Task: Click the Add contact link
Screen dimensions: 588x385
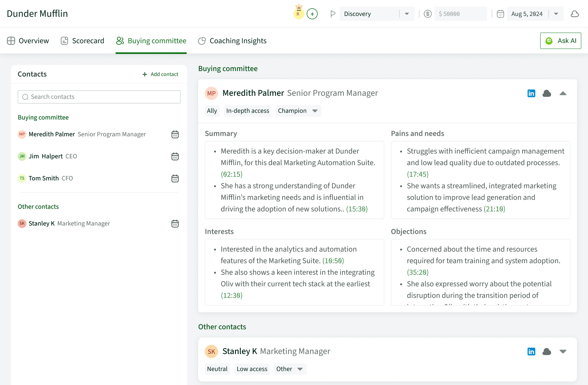Action: (x=160, y=74)
